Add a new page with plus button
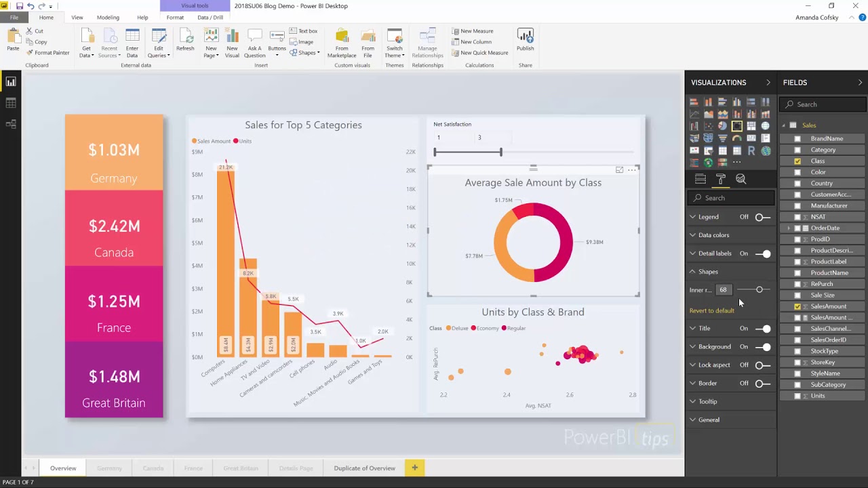Image resolution: width=868 pixels, height=488 pixels. tap(414, 468)
